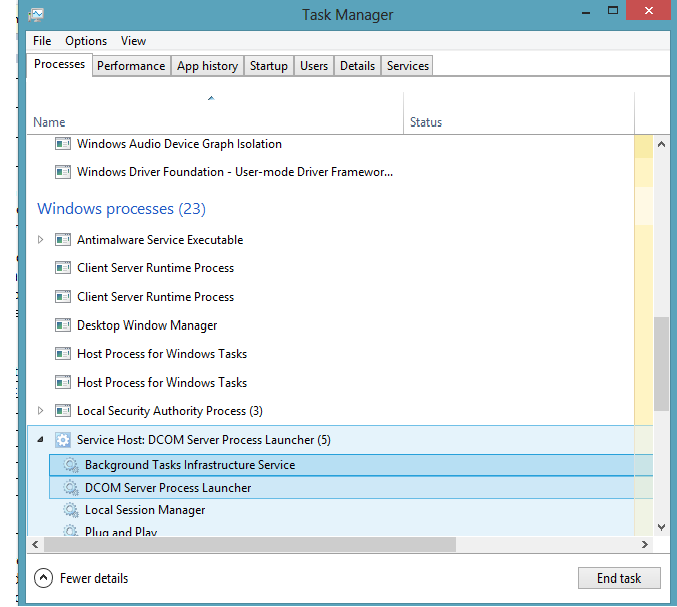Expand the Local Security Authority Process group

(40, 411)
